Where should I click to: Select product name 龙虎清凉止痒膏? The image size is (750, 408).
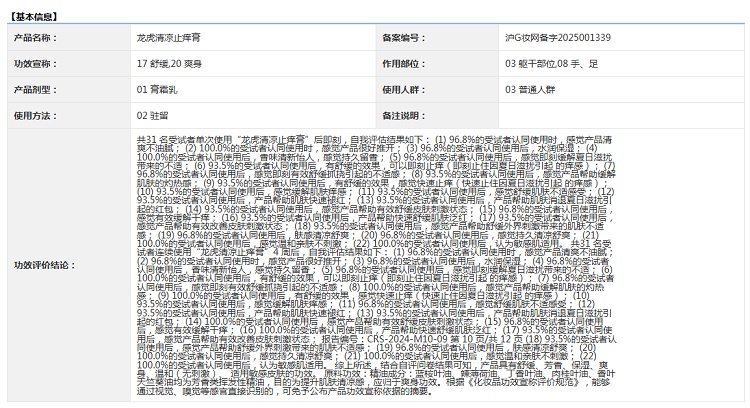[x=168, y=38]
